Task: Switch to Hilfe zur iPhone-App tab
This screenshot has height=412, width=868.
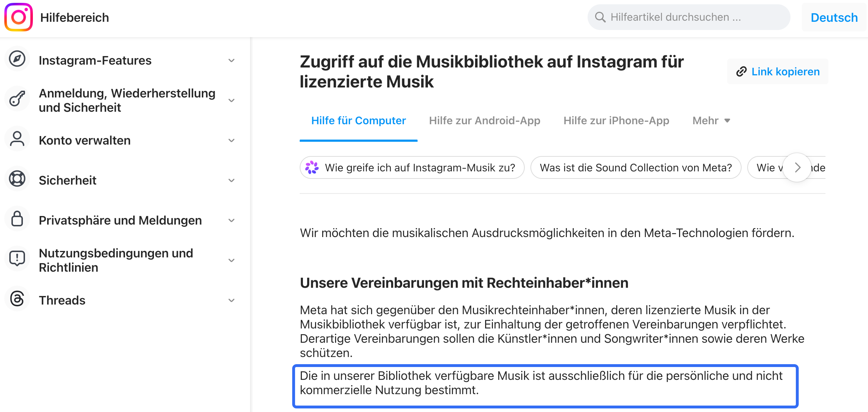Action: (x=616, y=121)
